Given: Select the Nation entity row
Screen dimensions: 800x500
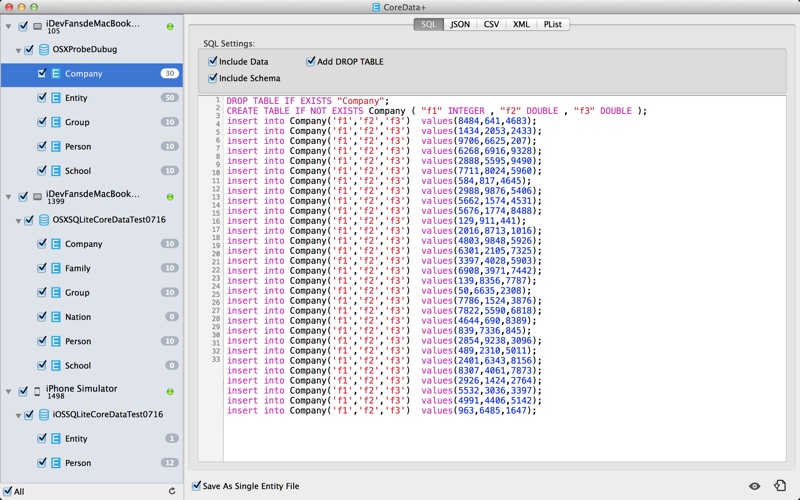Looking at the screenshot, I should tap(91, 317).
